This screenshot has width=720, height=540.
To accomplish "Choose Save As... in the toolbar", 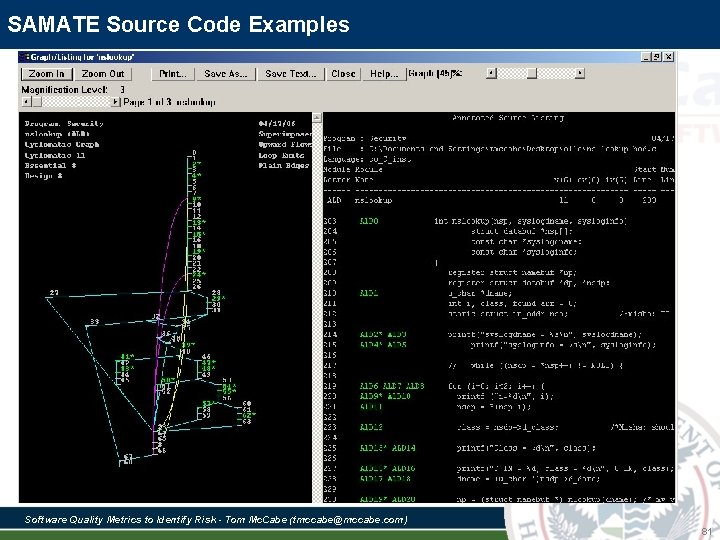I will pyautogui.click(x=225, y=74).
